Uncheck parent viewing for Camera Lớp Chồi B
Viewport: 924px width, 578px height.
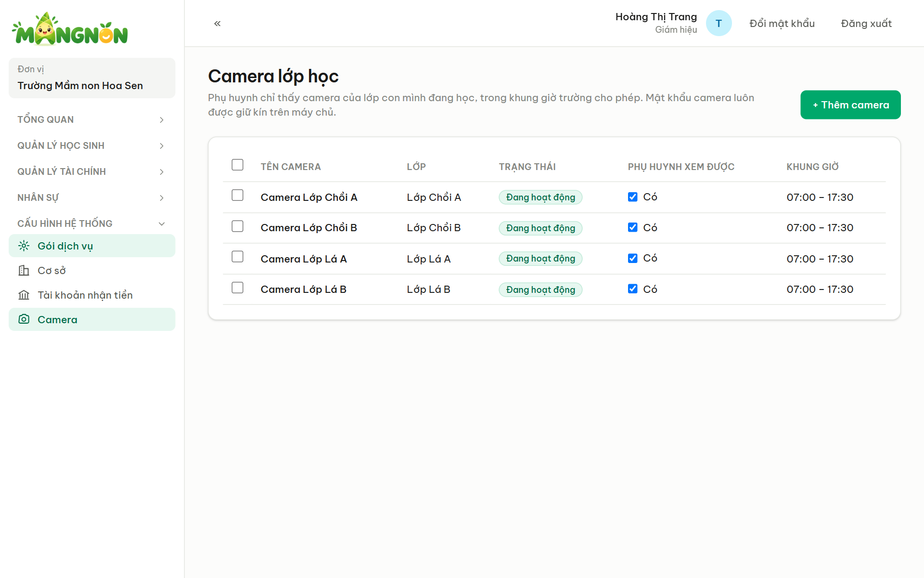[632, 227]
